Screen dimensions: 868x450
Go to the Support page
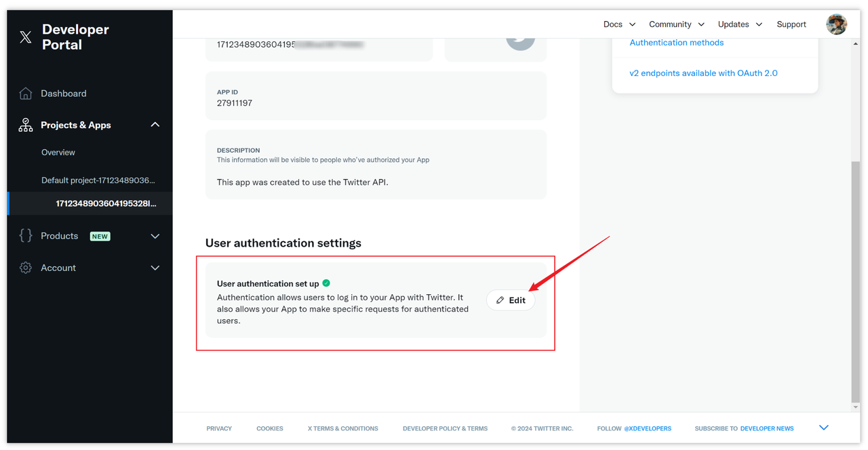pyautogui.click(x=791, y=24)
